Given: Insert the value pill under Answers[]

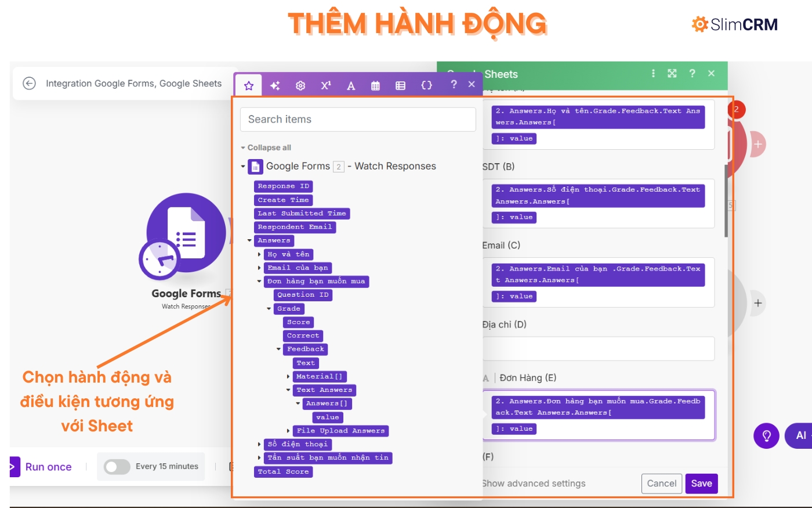Looking at the screenshot, I should [x=328, y=417].
